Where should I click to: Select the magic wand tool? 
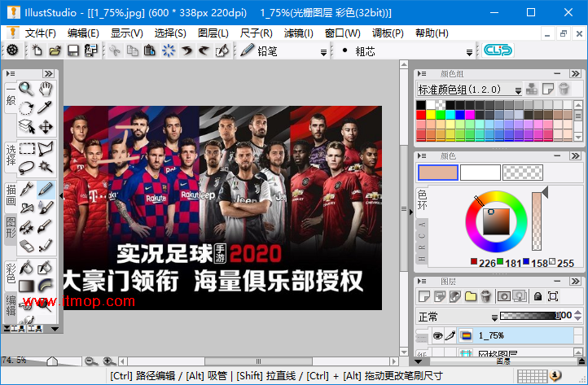(x=46, y=166)
